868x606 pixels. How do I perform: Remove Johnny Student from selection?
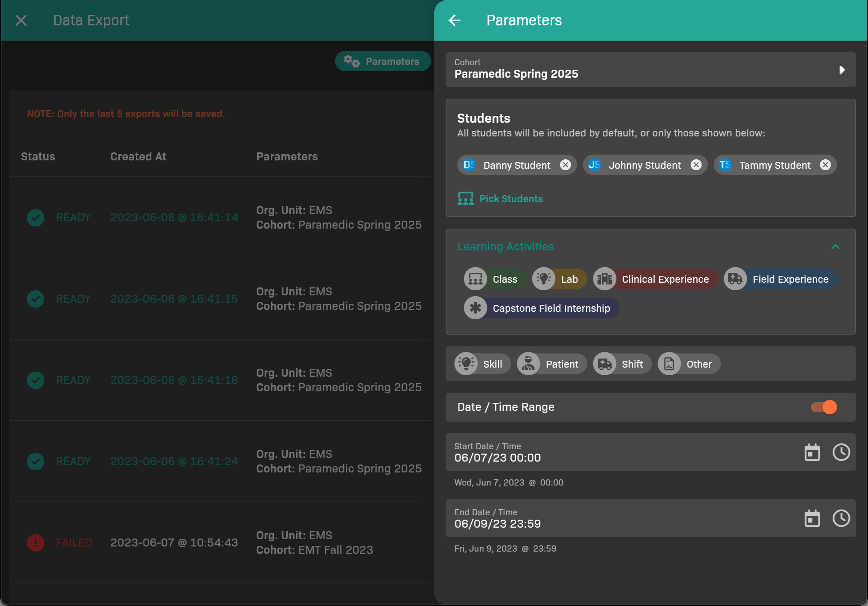tap(696, 165)
